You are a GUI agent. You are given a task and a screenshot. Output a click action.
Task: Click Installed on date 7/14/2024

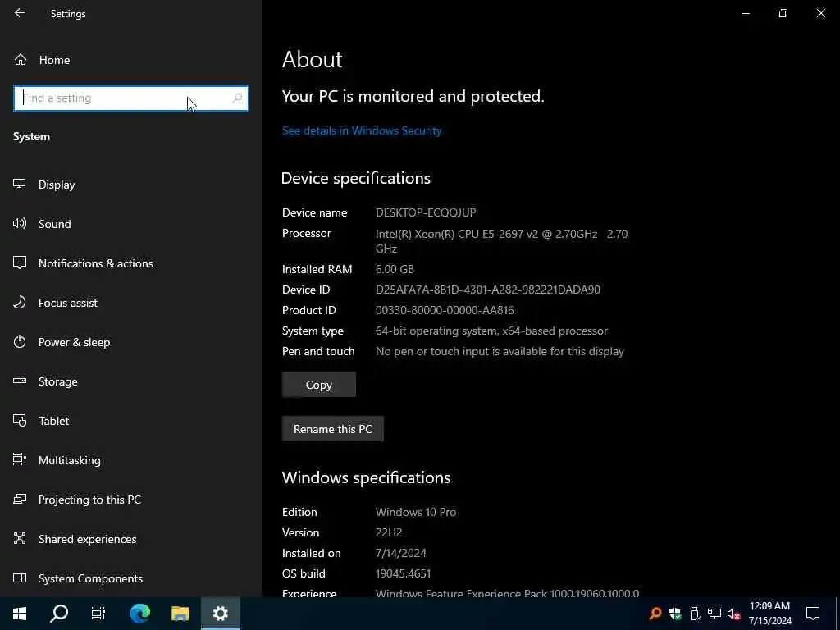[x=400, y=553]
